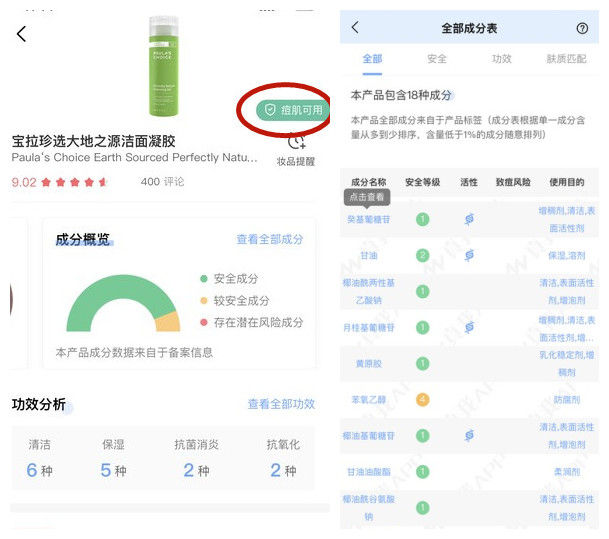Tap the 400 评论 review count
The width and height of the screenshot is (609, 539).
(x=162, y=182)
